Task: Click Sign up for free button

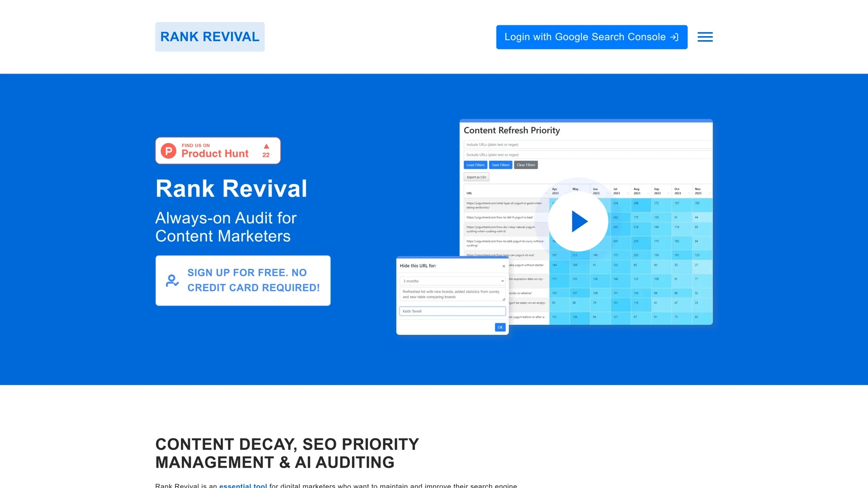Action: coord(243,281)
